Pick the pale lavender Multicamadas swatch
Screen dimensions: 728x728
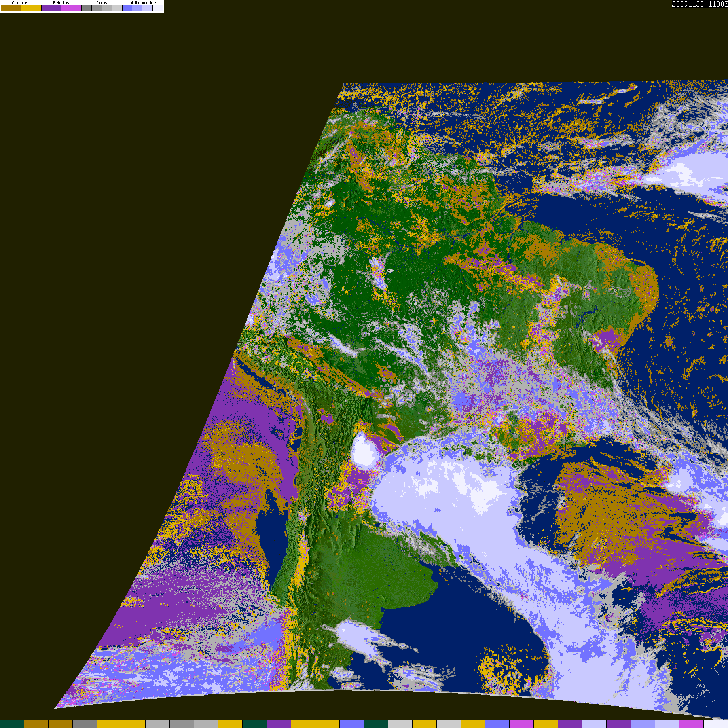coord(147,8)
